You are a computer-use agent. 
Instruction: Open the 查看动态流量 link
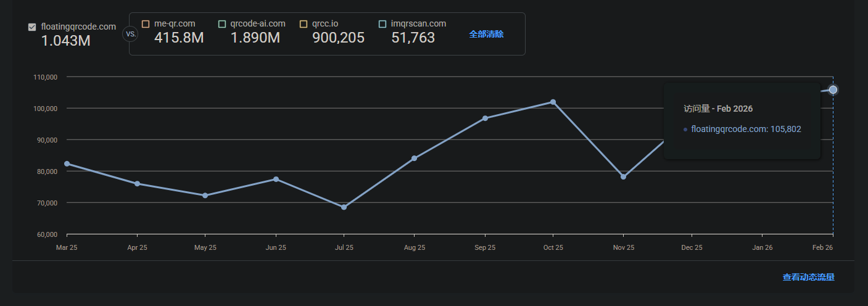(808, 278)
